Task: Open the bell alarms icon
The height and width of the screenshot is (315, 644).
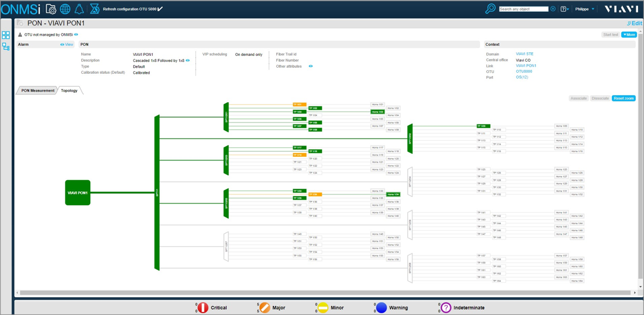Action: tap(79, 9)
